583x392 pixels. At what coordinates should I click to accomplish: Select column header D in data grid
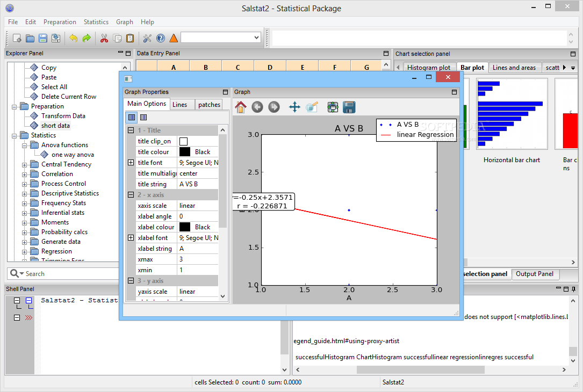[x=270, y=67]
